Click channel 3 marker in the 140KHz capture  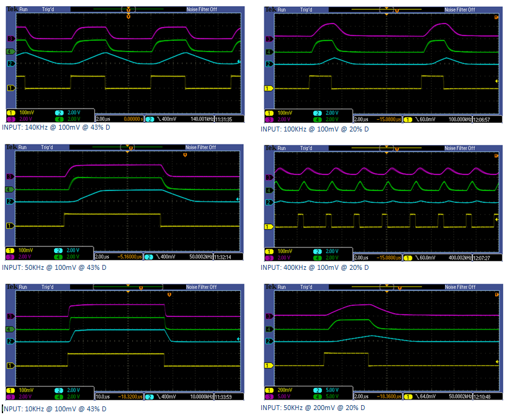click(11, 38)
